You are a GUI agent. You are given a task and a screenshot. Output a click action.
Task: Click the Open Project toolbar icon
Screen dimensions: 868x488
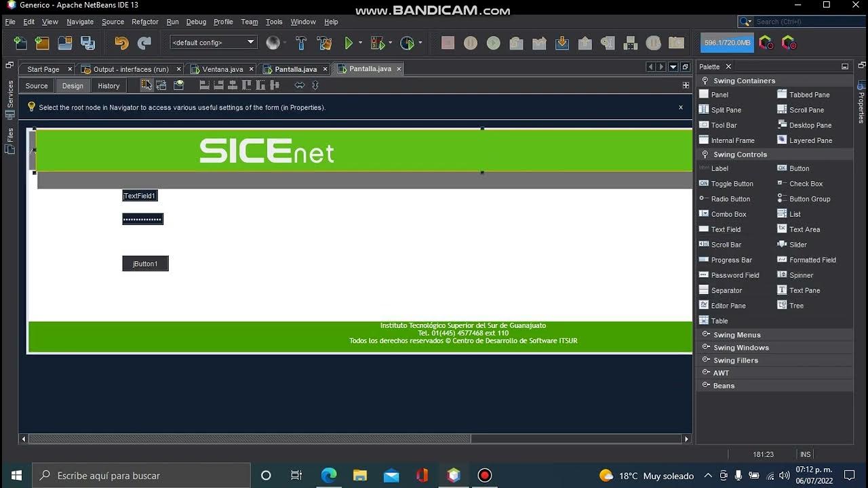pyautogui.click(x=65, y=43)
